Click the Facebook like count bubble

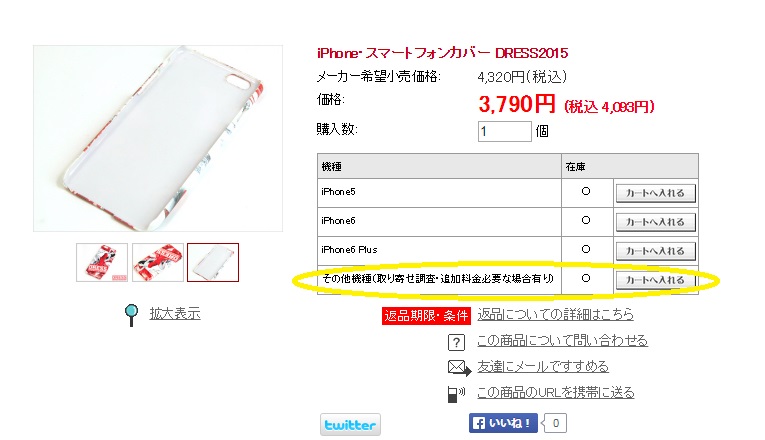pos(555,423)
